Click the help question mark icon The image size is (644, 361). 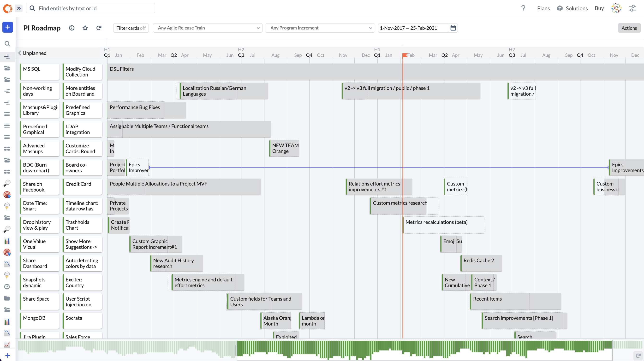pyautogui.click(x=523, y=8)
